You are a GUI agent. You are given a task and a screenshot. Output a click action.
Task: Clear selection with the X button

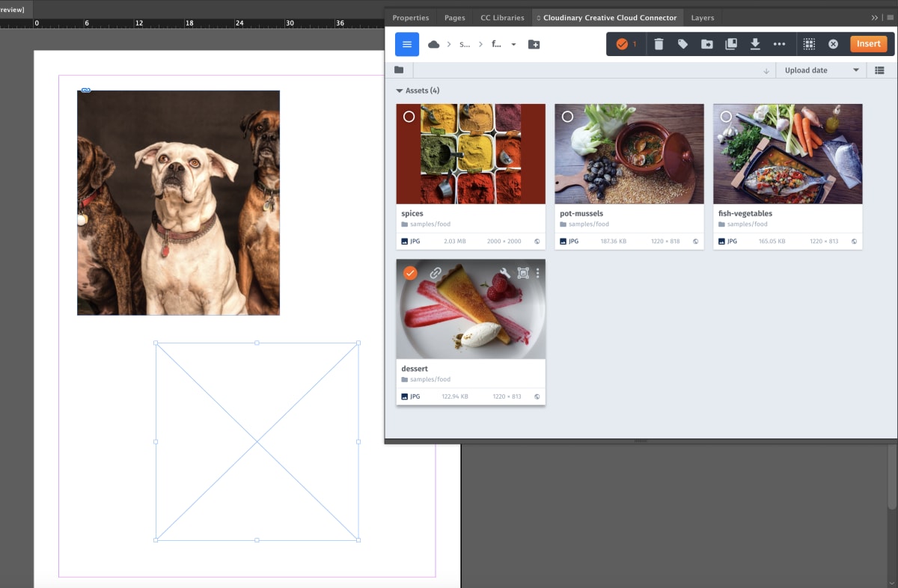tap(833, 44)
